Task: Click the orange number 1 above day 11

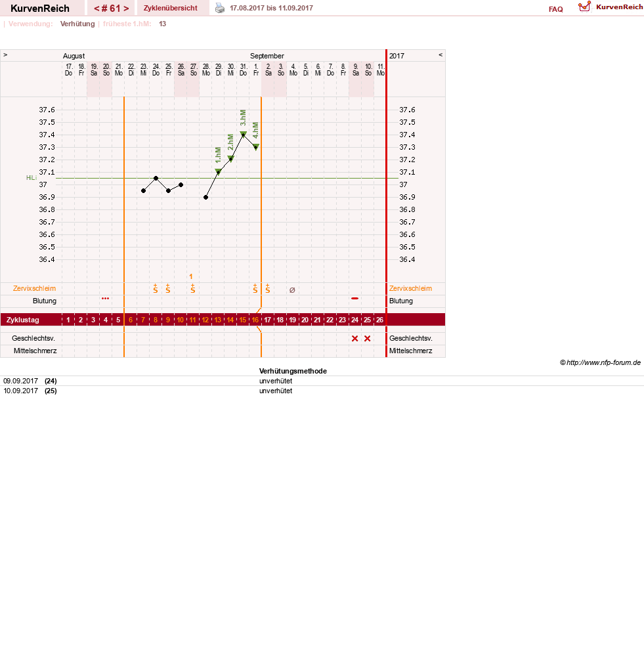Action: point(191,276)
